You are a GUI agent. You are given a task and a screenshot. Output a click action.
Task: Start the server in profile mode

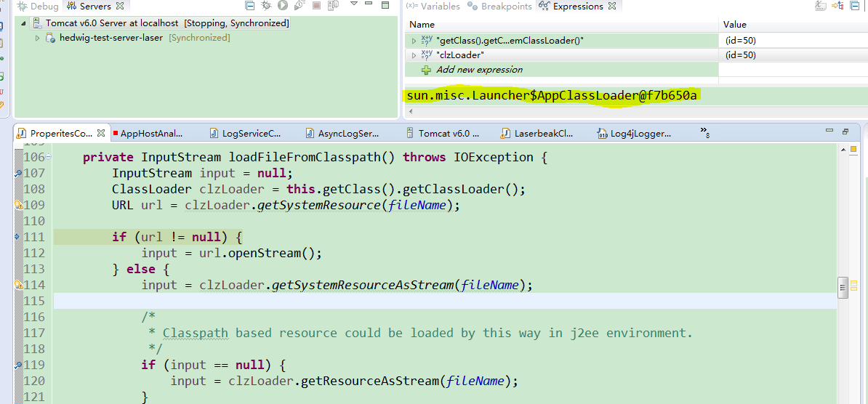tap(300, 6)
